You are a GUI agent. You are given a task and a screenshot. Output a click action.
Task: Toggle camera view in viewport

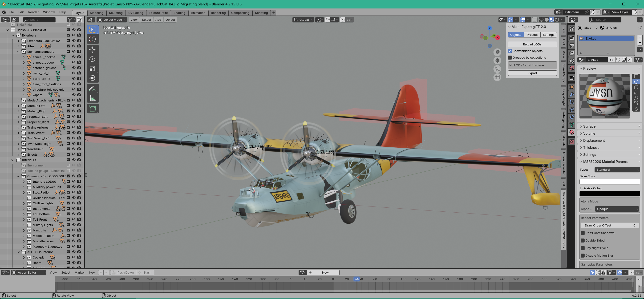(x=497, y=69)
